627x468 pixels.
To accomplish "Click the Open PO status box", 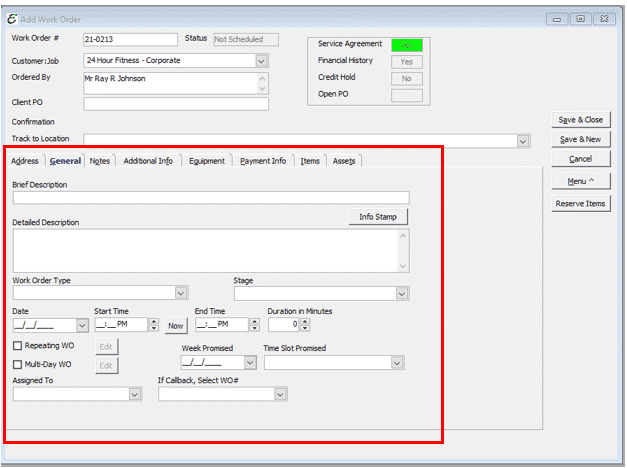I will pos(407,96).
